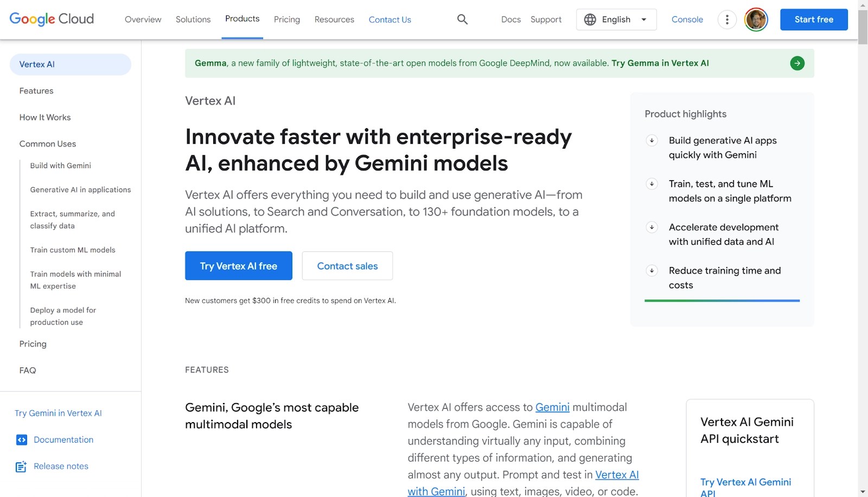Open the three-dot more options menu
This screenshot has height=497, width=868.
pos(727,20)
